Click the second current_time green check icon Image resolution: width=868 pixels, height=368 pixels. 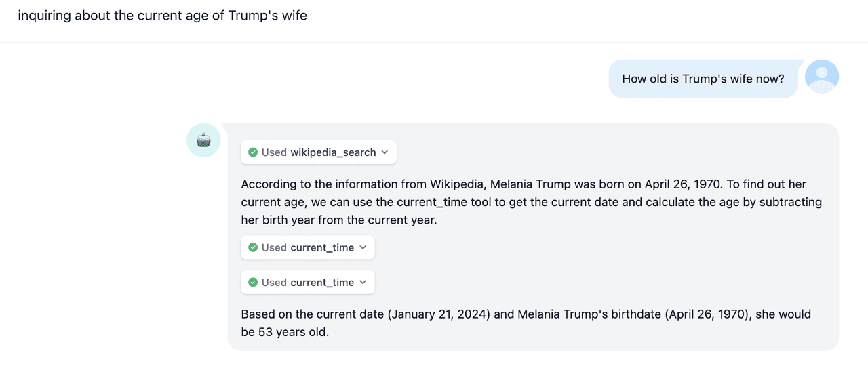click(253, 283)
